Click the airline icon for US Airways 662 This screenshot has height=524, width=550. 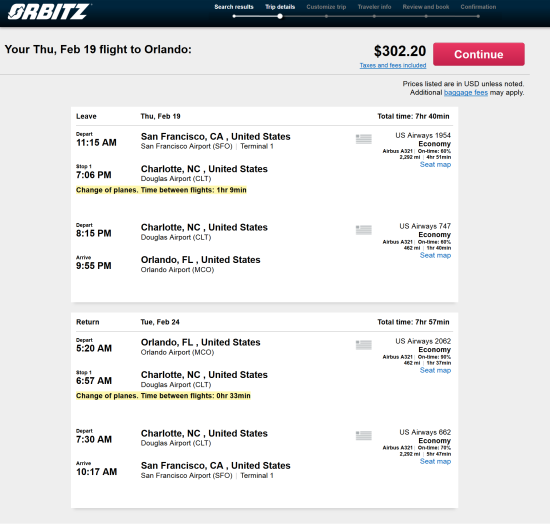(x=364, y=436)
